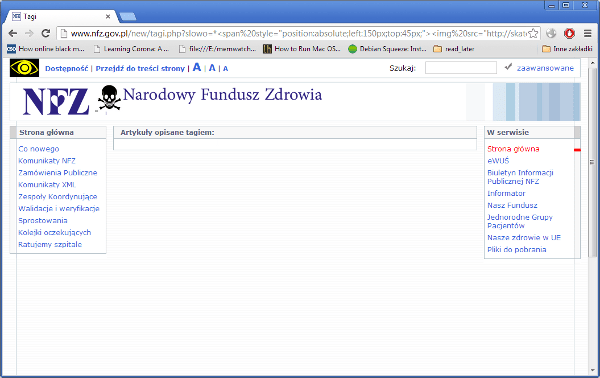Click the scrollbar up arrow
The width and height of the screenshot is (600, 378).
click(592, 62)
